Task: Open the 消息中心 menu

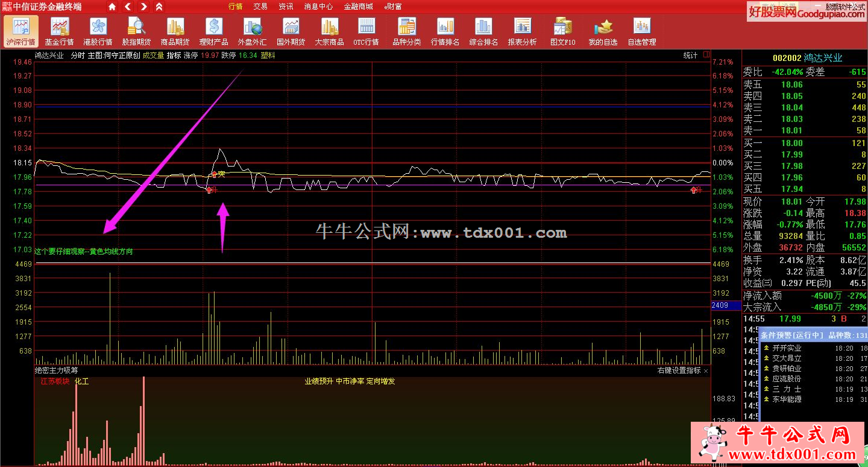Action: coord(318,7)
